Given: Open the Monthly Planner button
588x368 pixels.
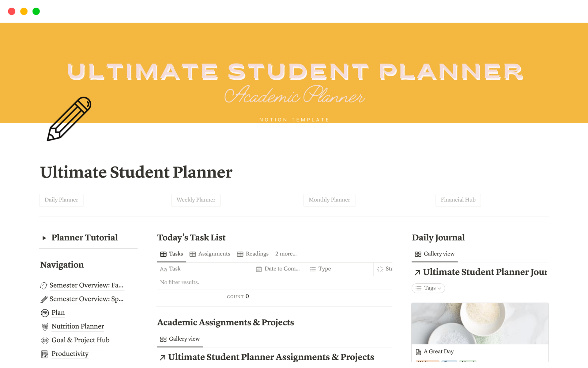Looking at the screenshot, I should tap(329, 200).
